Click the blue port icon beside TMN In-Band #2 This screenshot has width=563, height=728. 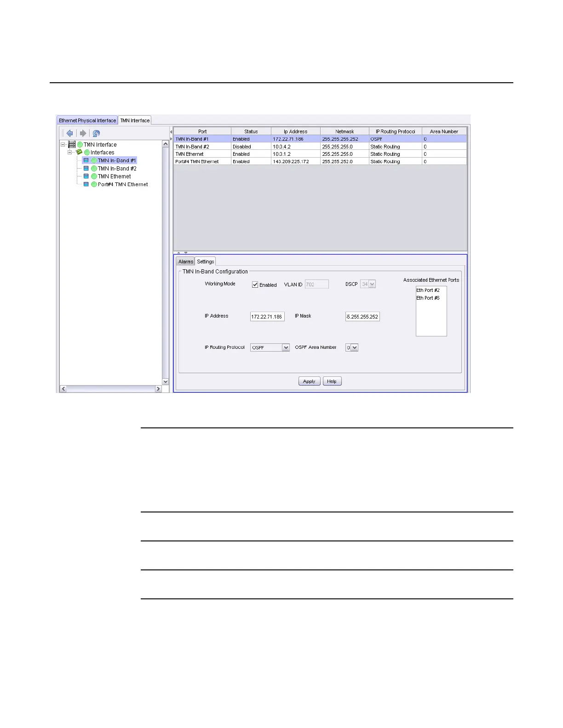click(86, 169)
